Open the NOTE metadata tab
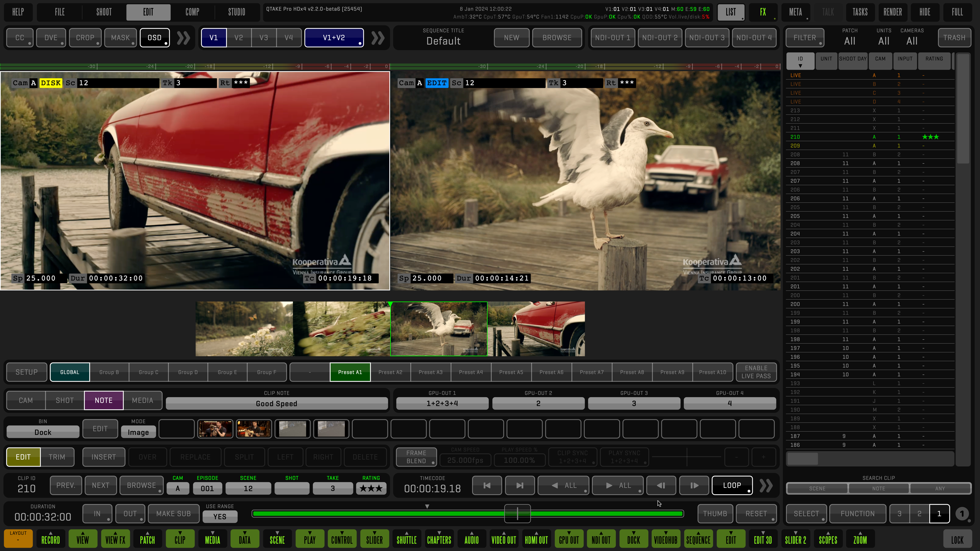This screenshot has height=551, width=980. [104, 400]
